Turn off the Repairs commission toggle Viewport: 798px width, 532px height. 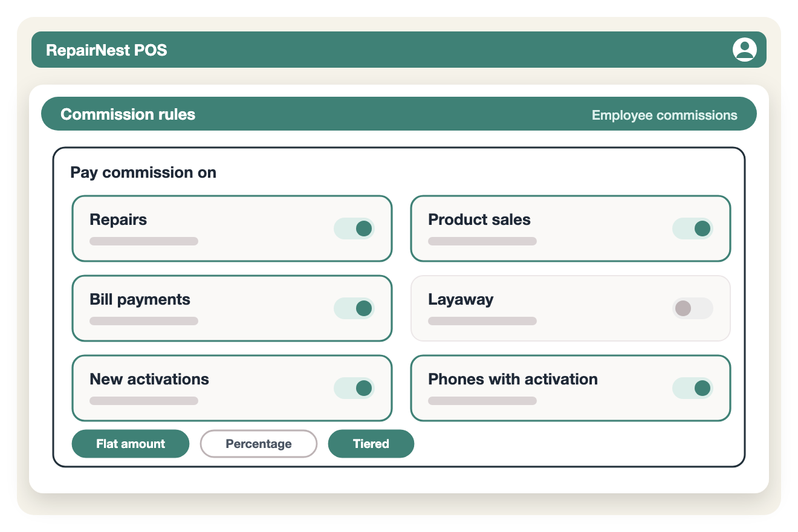click(x=354, y=229)
